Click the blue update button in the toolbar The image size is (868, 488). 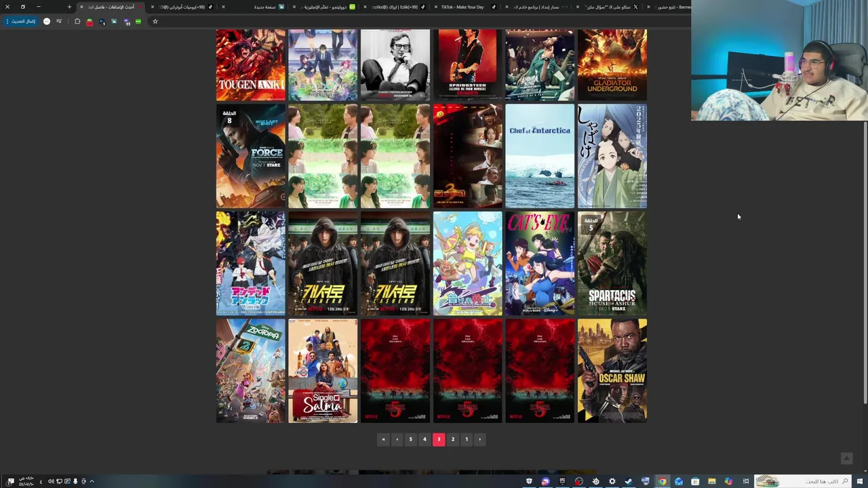coord(20,21)
